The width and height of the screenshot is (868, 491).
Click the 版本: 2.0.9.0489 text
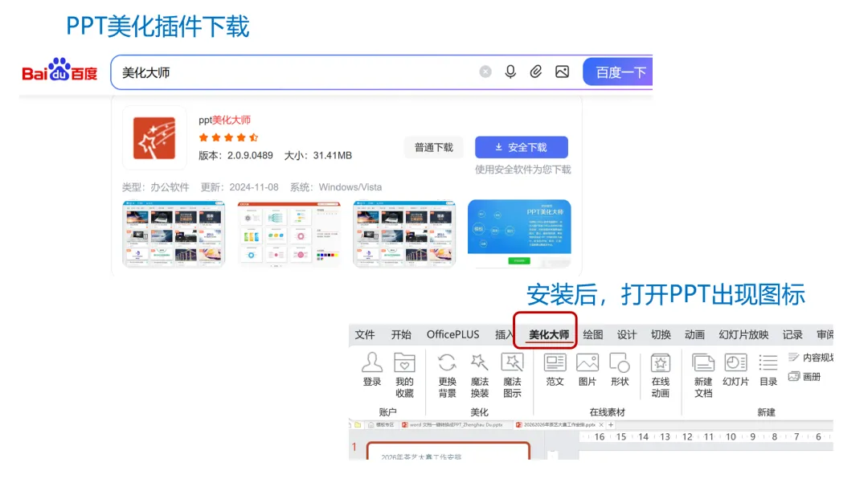235,156
